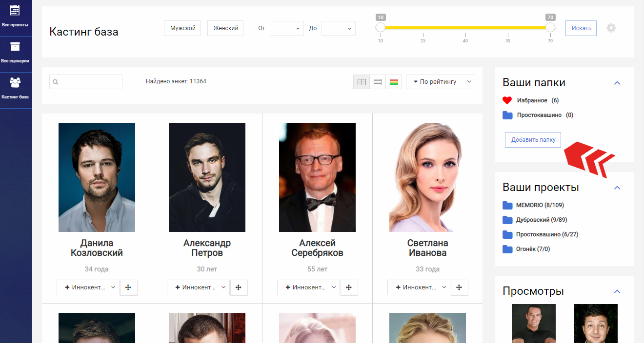Open Кастинг база in the sidebar
Image resolution: width=644 pixels, height=343 pixels.
coord(16,90)
